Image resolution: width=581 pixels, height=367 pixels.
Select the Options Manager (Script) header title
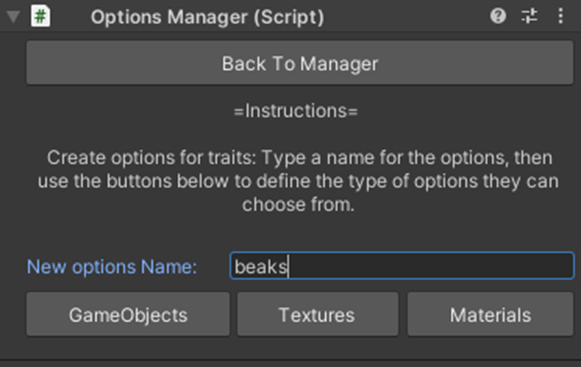point(208,17)
